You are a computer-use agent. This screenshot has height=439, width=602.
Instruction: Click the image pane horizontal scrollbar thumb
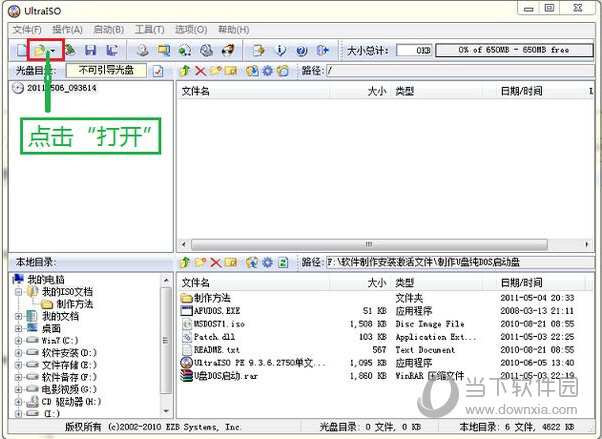(369, 244)
